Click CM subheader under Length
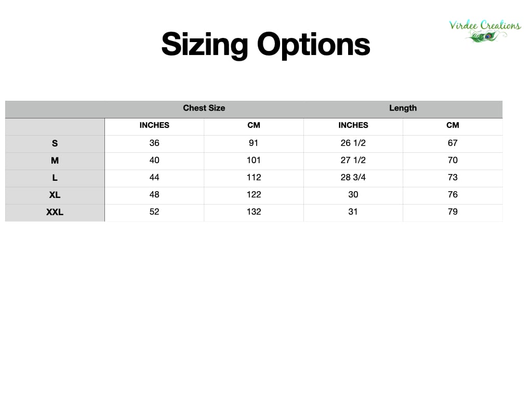 453,125
